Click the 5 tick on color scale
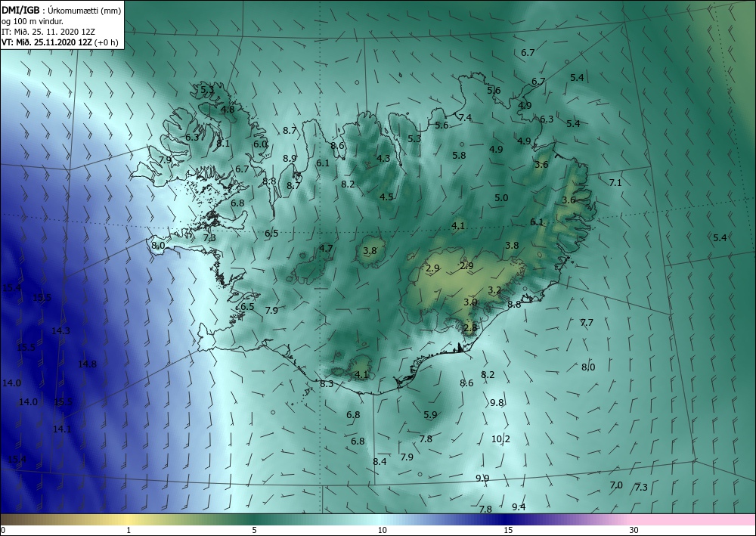The height and width of the screenshot is (536, 756). pyautogui.click(x=254, y=530)
